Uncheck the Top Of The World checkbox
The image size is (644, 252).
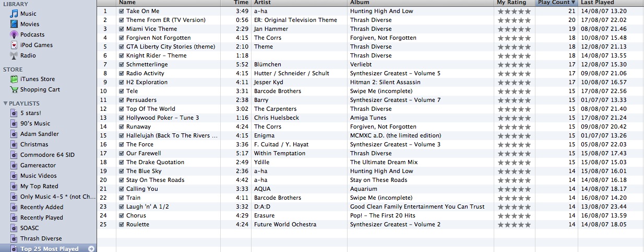click(x=121, y=109)
